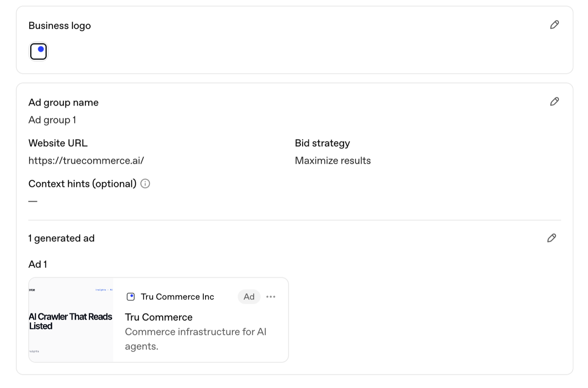
Task: Click the 'Website URL' label
Action: coord(58,143)
